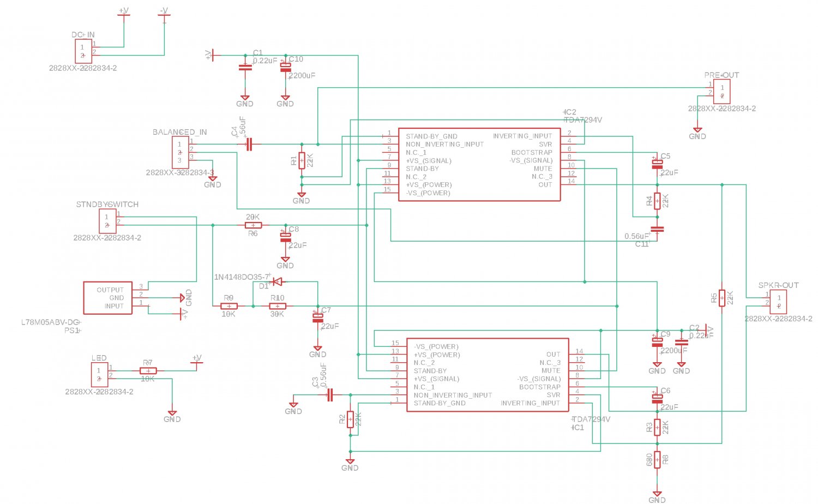Select capacitor C9 2200uF symbol

point(657,342)
